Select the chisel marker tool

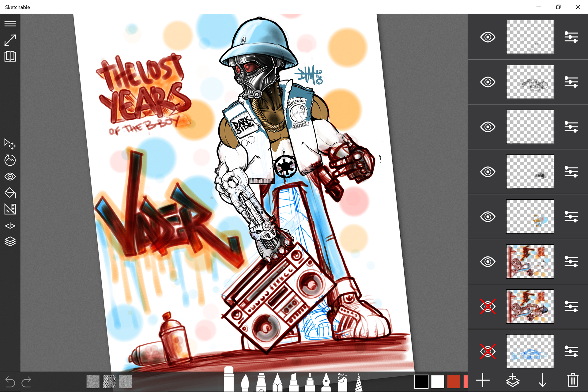tap(293, 382)
